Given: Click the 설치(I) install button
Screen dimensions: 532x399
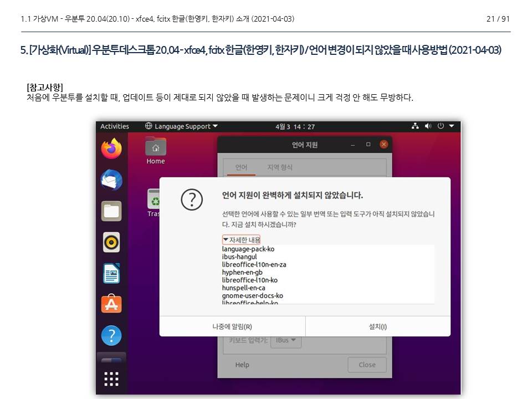Looking at the screenshot, I should 377,326.
